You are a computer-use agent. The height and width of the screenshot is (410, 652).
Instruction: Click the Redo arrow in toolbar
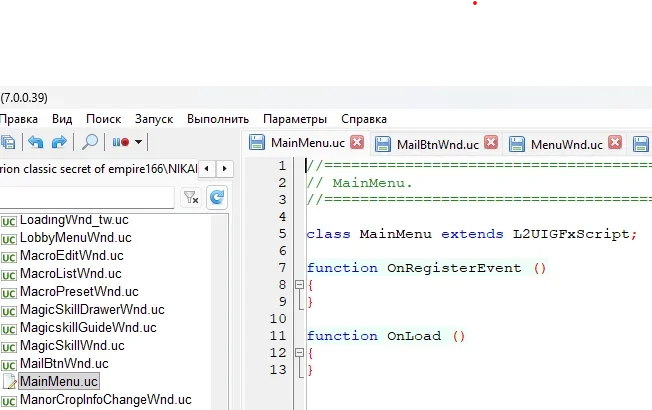click(59, 143)
